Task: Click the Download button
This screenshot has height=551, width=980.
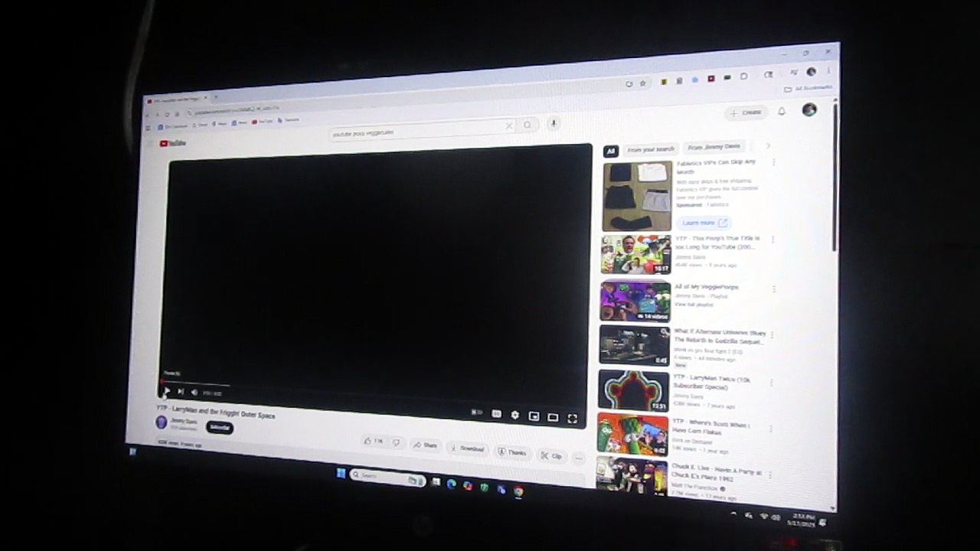Action: 467,448
